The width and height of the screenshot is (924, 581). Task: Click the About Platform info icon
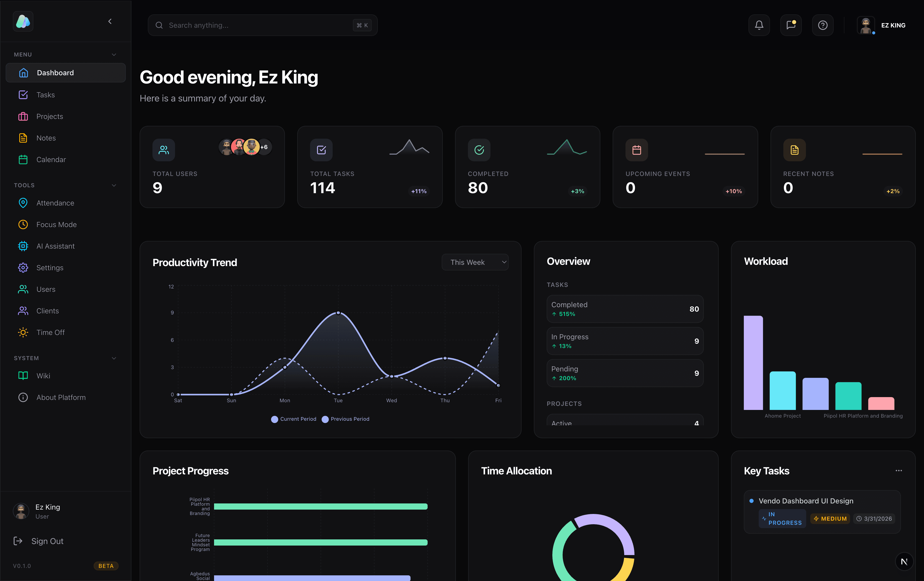(x=23, y=397)
